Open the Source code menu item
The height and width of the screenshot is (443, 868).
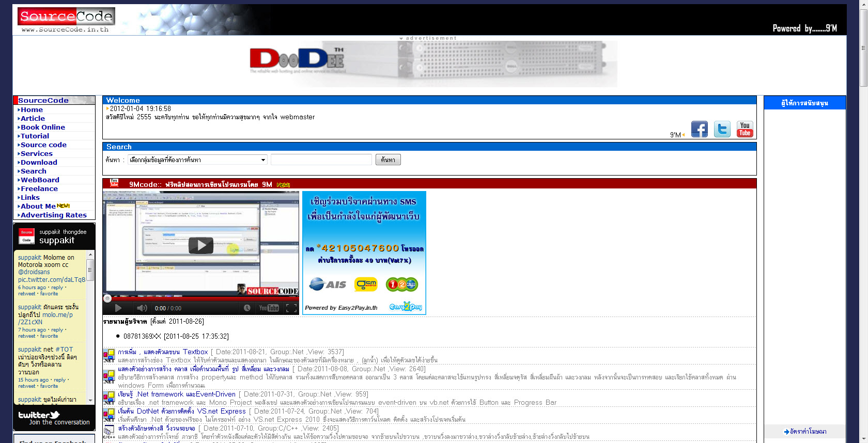(x=43, y=145)
